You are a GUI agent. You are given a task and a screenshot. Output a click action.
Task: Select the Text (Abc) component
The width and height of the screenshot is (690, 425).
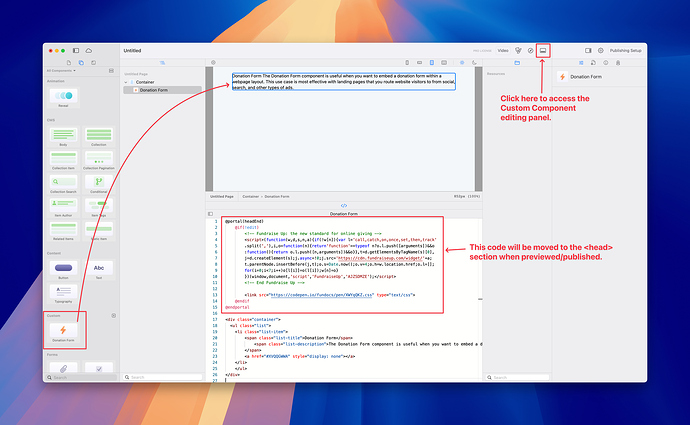point(99,270)
